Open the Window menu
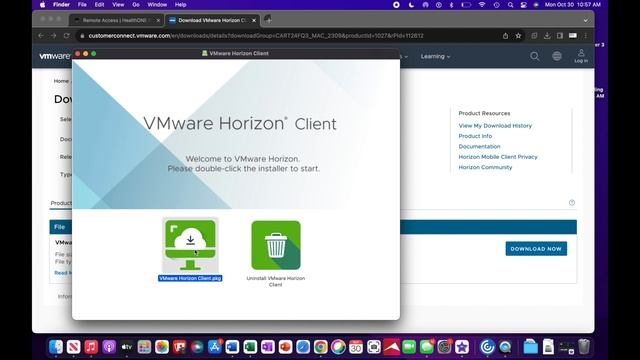Image resolution: width=640 pixels, height=360 pixels. (157, 5)
